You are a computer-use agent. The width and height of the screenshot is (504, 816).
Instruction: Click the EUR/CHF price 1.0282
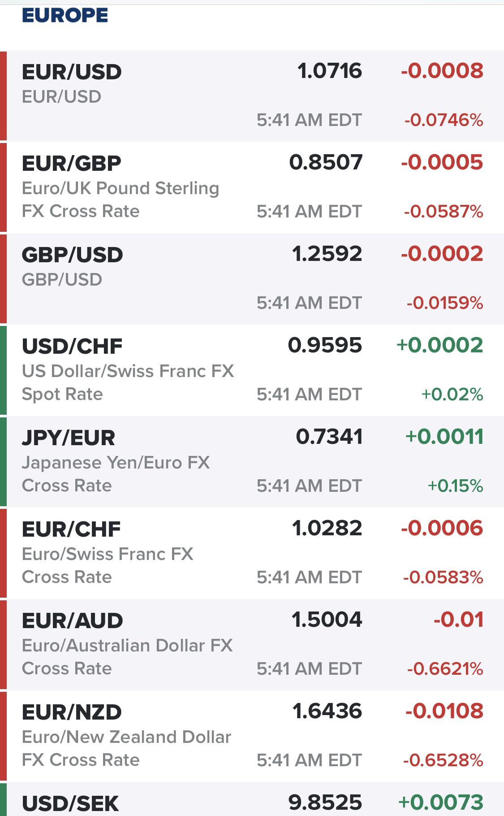[327, 528]
